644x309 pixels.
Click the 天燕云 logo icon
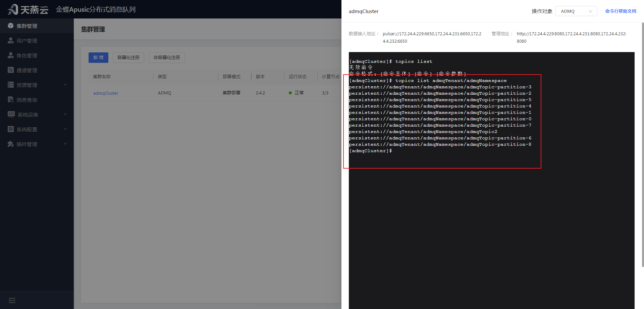tap(13, 9)
